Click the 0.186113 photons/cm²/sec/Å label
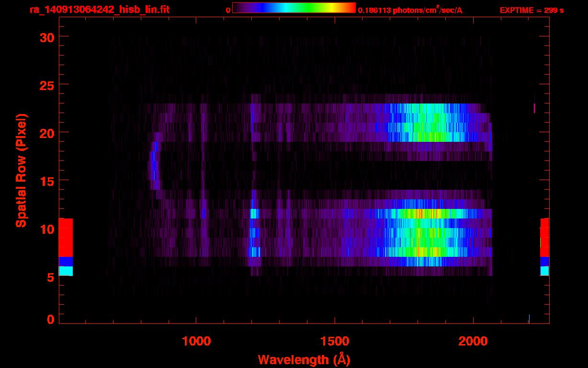This screenshot has height=368, width=588. coord(410,10)
